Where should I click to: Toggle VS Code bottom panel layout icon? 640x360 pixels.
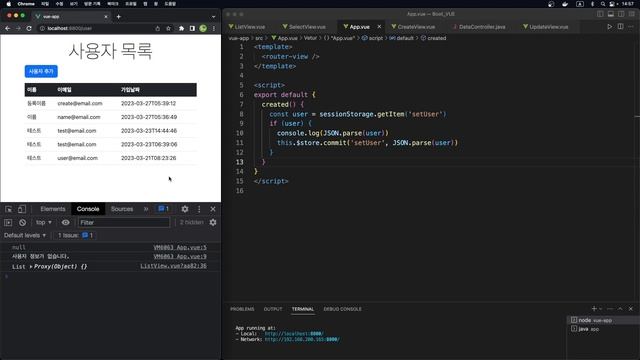pos(611,14)
